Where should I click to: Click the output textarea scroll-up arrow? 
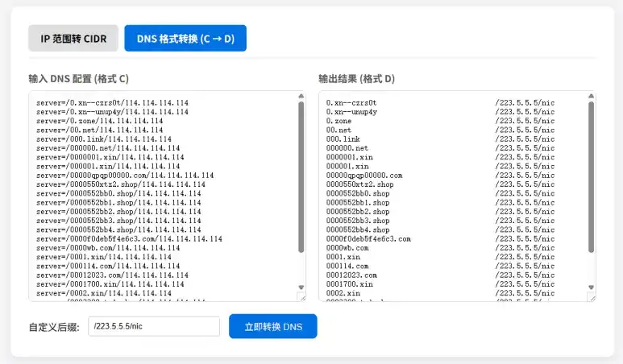click(592, 96)
